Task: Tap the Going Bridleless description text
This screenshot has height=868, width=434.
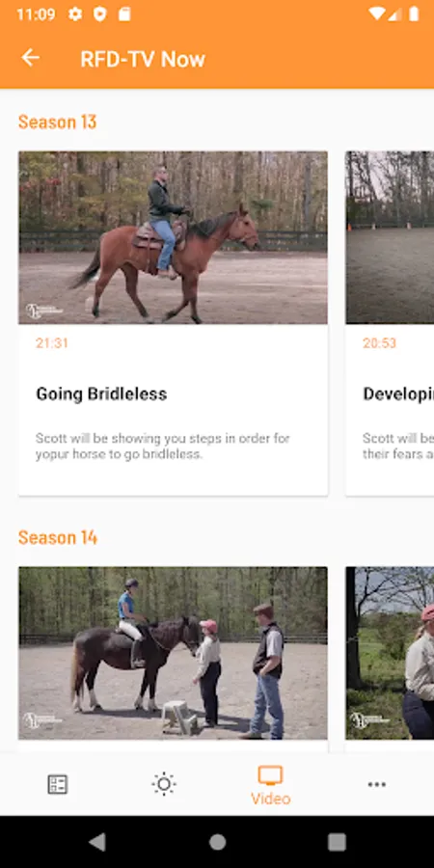Action: click(163, 447)
